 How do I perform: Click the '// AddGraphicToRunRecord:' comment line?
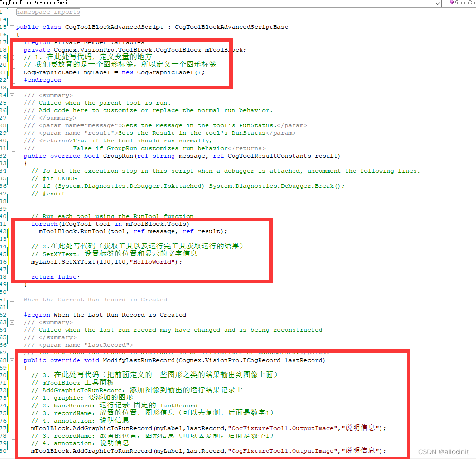click(x=137, y=390)
